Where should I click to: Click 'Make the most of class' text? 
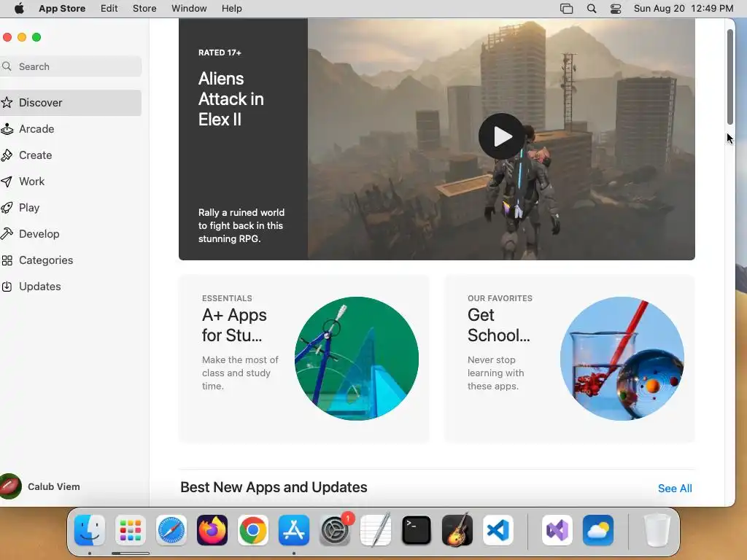tap(240, 373)
